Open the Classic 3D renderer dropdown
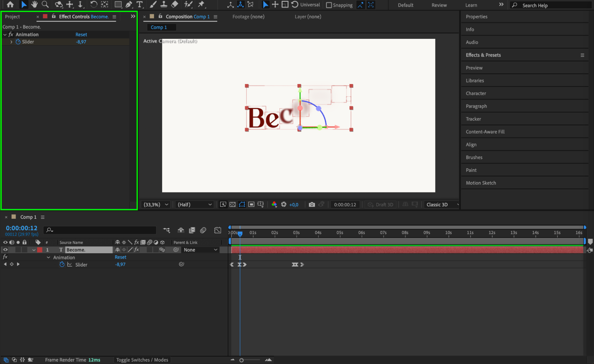Viewport: 594px width, 364px height. click(441, 205)
